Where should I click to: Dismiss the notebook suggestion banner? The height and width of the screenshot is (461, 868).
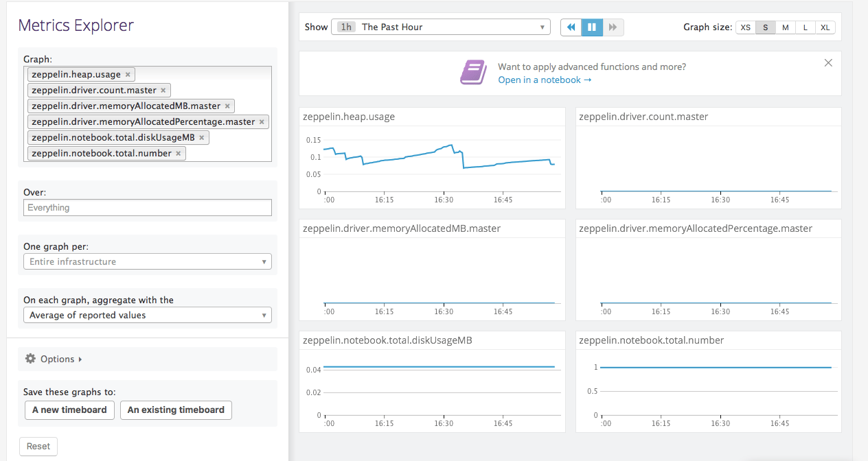tap(828, 62)
